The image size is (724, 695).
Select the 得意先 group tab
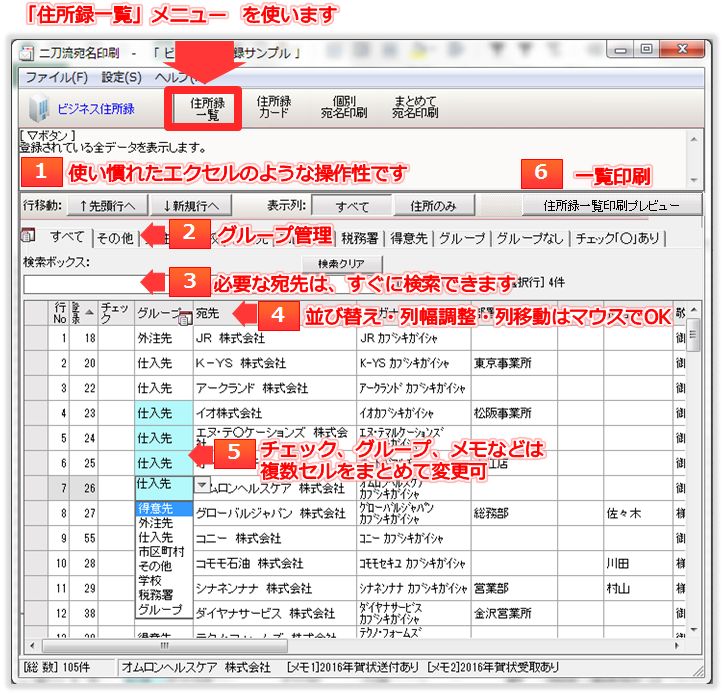click(x=409, y=238)
